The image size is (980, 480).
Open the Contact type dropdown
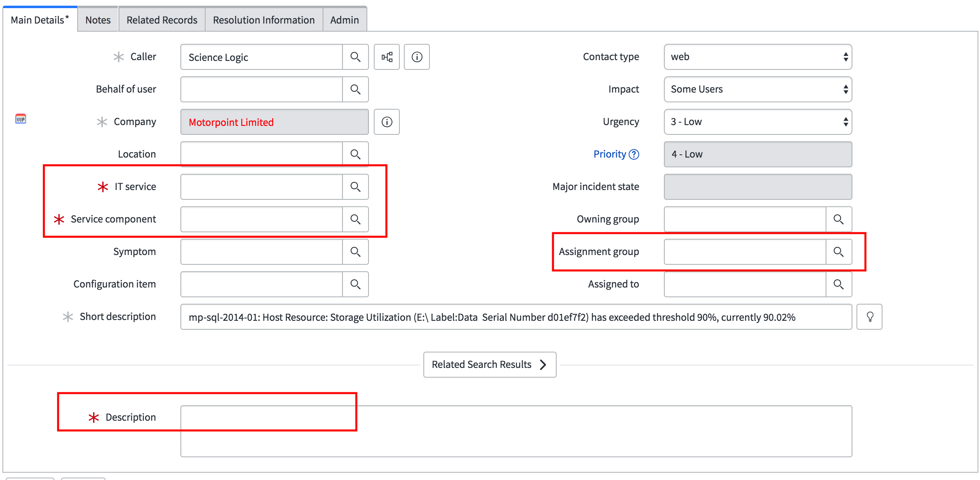point(758,57)
